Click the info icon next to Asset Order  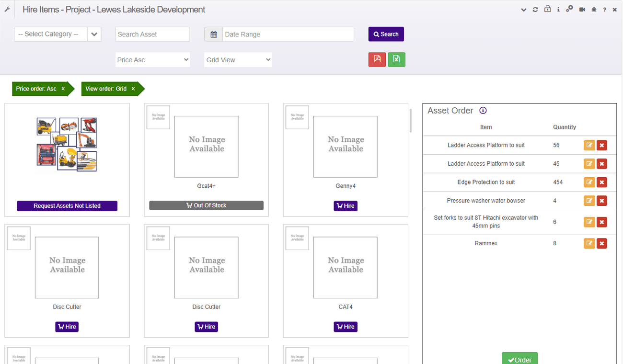pyautogui.click(x=483, y=110)
